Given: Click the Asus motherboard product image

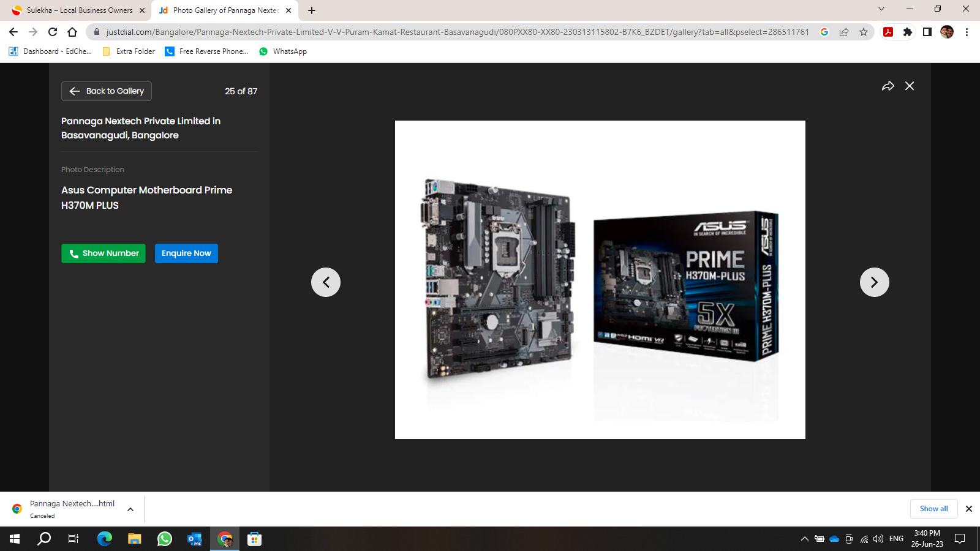Looking at the screenshot, I should pos(600,280).
